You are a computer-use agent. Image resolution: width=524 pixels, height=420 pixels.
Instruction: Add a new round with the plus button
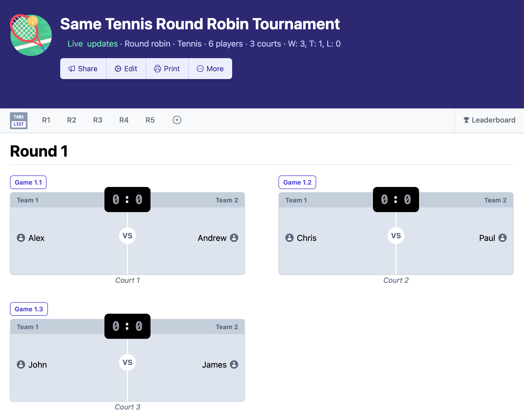click(x=177, y=120)
